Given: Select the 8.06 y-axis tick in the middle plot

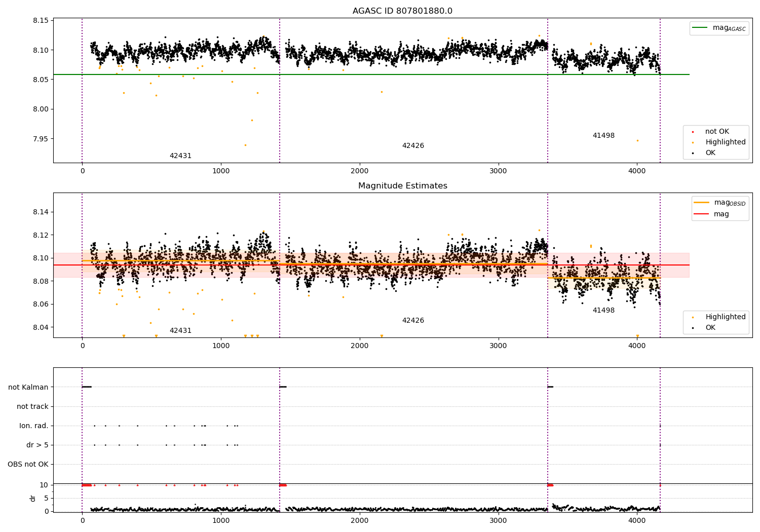Looking at the screenshot, I should (41, 305).
